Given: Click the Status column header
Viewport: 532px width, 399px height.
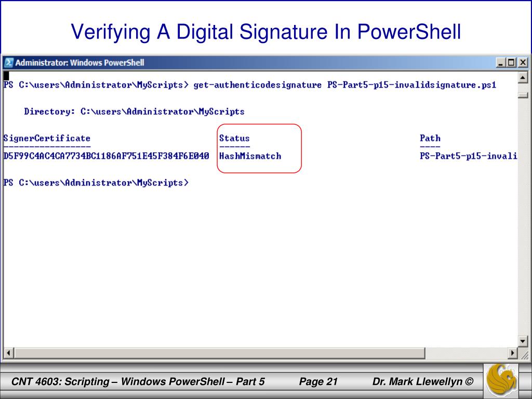Looking at the screenshot, I should (234, 138).
